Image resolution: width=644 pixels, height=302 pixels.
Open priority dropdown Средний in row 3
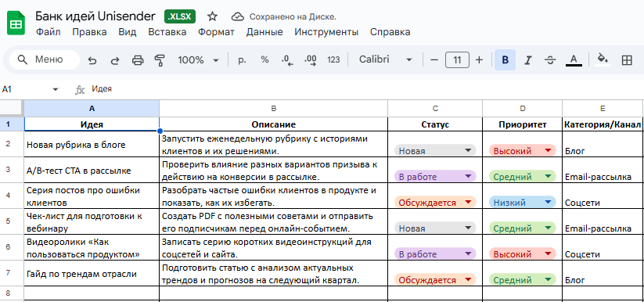[523, 177]
